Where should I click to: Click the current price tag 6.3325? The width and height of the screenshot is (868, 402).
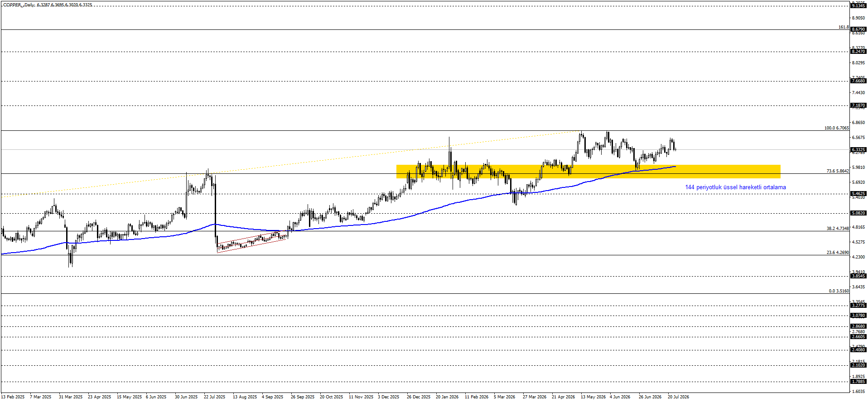pyautogui.click(x=858, y=150)
